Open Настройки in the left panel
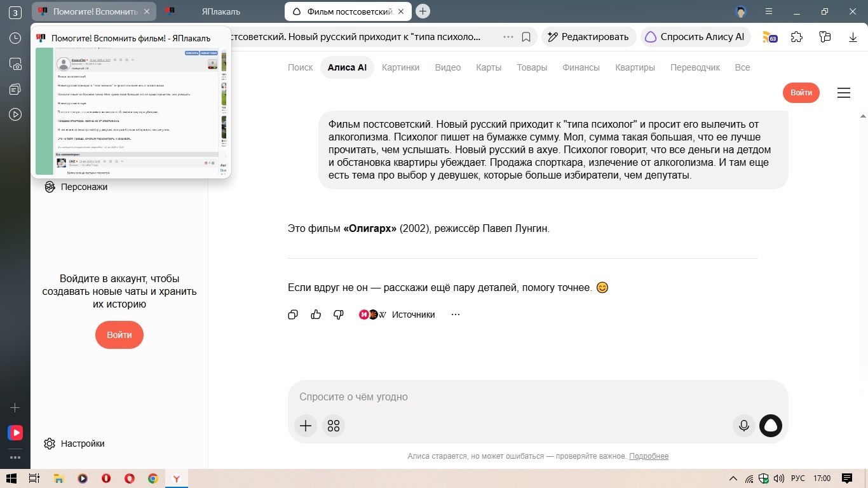This screenshot has height=488, width=868. tap(74, 444)
